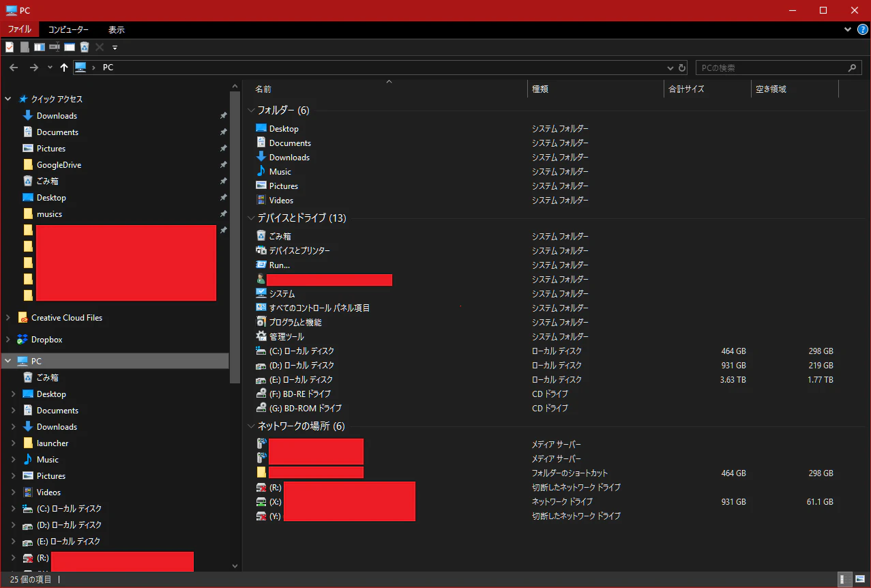Select Dropbox in the navigation pane
This screenshot has width=871, height=588.
tap(40, 340)
